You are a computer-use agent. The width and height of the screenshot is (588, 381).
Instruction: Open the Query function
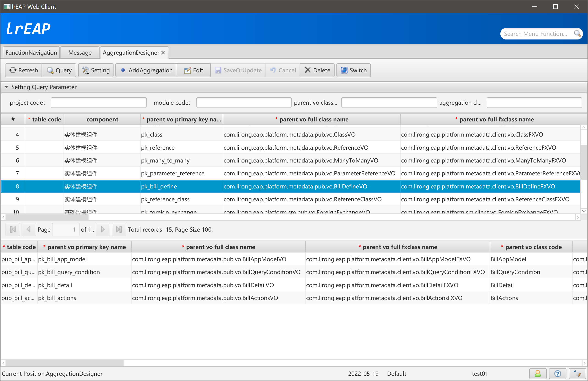59,70
